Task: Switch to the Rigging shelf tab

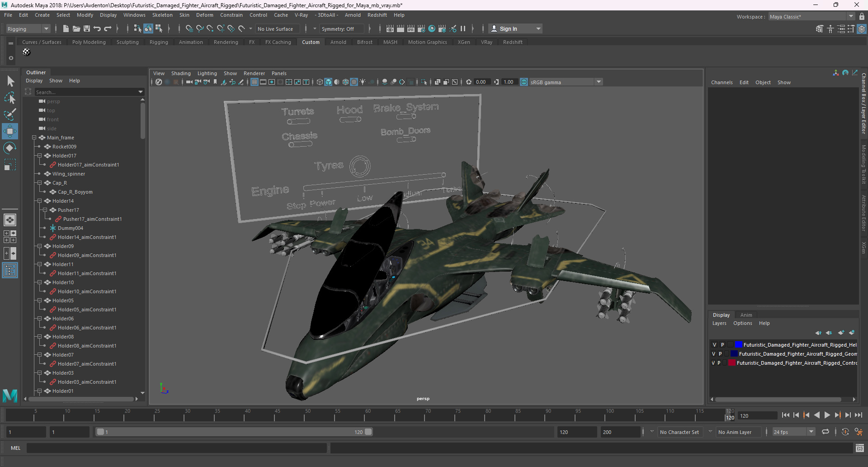Action: point(159,42)
